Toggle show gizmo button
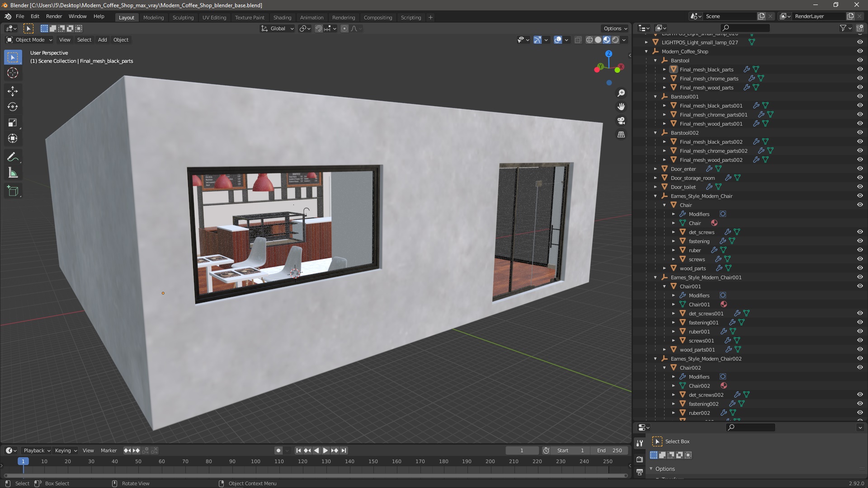Screen dimensions: 868x488 click(x=537, y=40)
